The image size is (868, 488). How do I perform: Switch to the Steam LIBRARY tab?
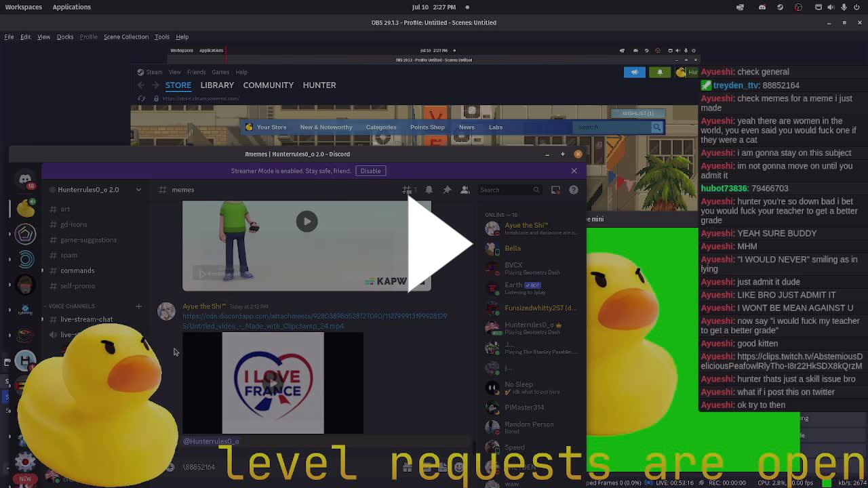[x=217, y=85]
